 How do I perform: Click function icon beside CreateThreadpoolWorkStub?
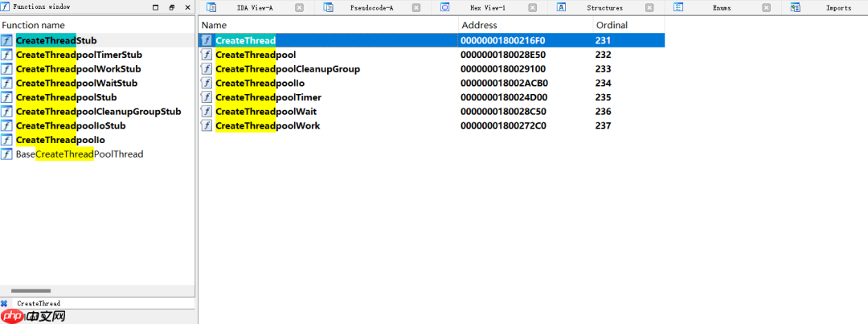pyautogui.click(x=6, y=68)
